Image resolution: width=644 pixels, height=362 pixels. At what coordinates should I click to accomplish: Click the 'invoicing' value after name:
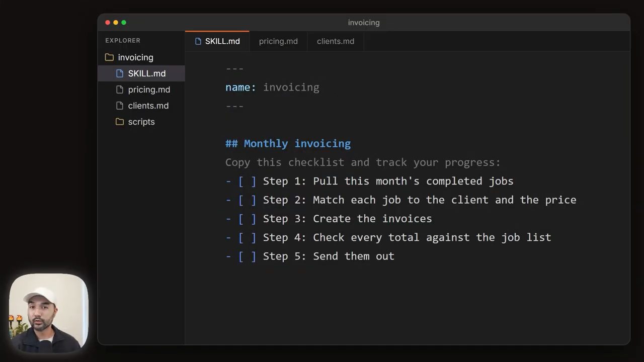coord(291,87)
